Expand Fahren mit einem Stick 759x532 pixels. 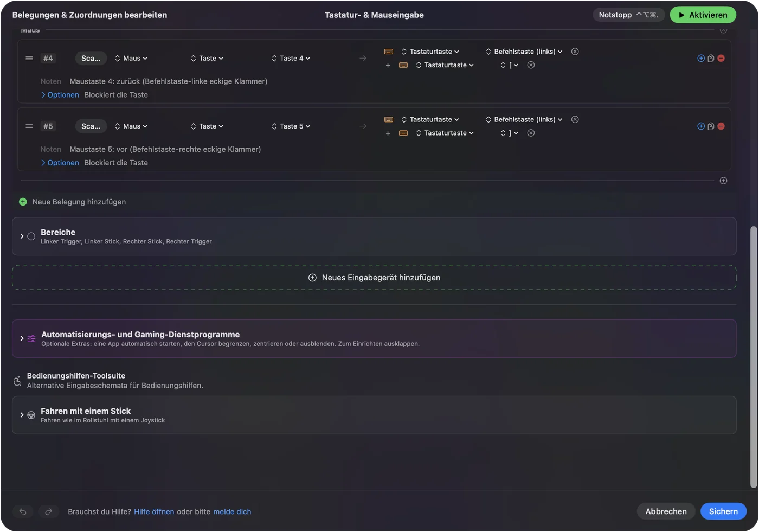tap(22, 415)
